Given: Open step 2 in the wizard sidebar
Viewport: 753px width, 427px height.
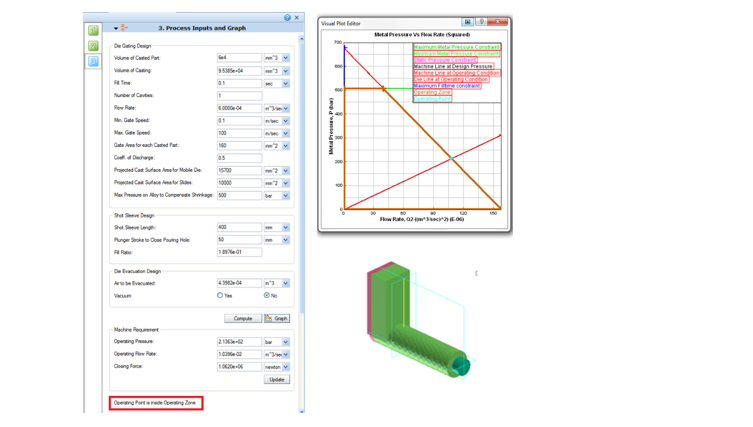Looking at the screenshot, I should click(x=94, y=46).
